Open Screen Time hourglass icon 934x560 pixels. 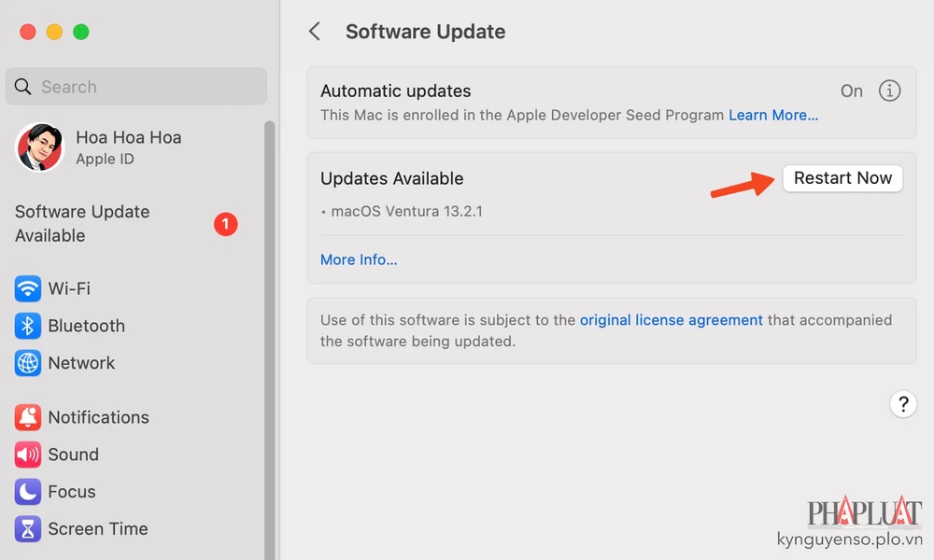[28, 529]
